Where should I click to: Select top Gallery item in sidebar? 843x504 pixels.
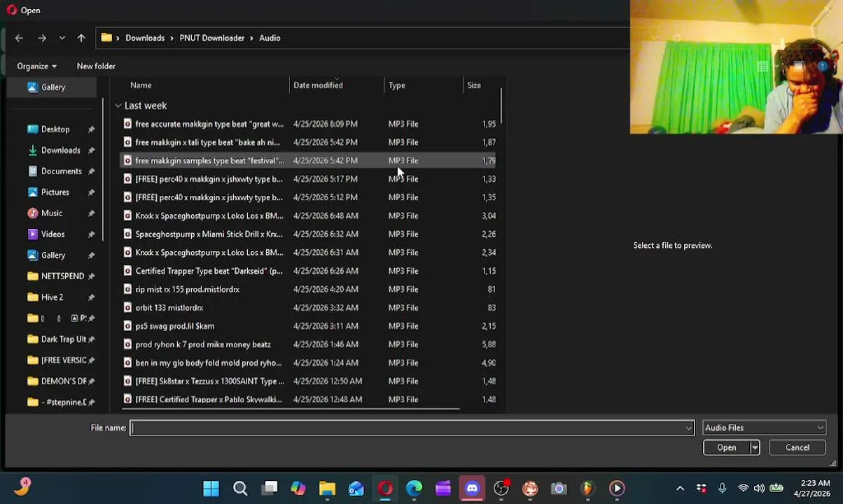[x=53, y=87]
